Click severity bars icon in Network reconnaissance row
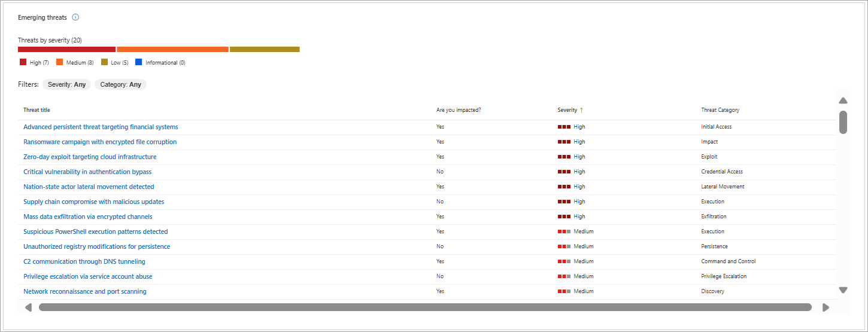The height and width of the screenshot is (332, 868). tap(564, 291)
